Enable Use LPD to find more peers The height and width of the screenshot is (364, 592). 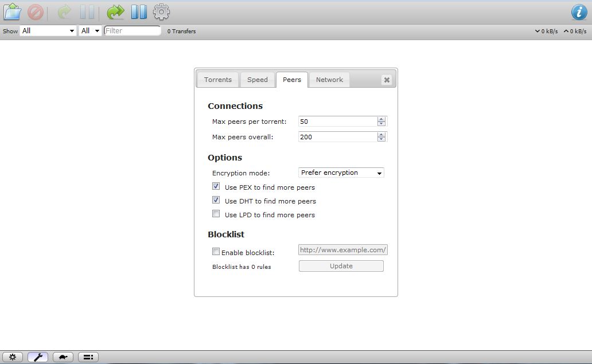(216, 214)
